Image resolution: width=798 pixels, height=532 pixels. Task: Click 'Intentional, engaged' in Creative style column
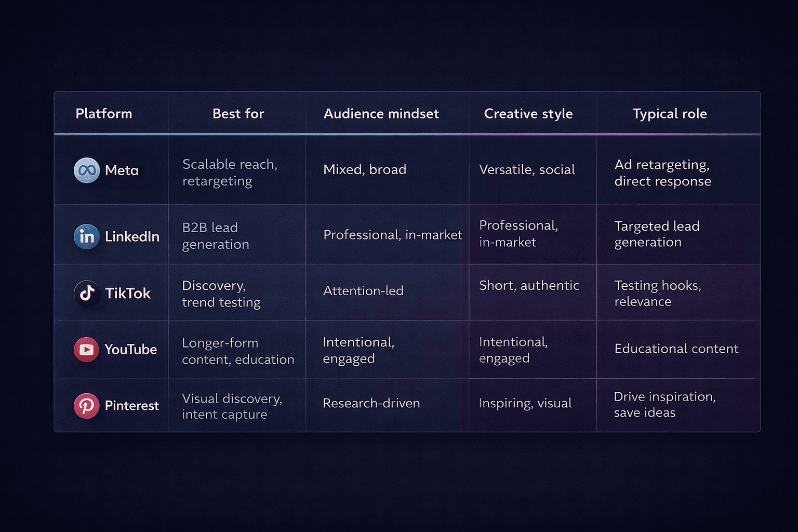[x=513, y=350]
